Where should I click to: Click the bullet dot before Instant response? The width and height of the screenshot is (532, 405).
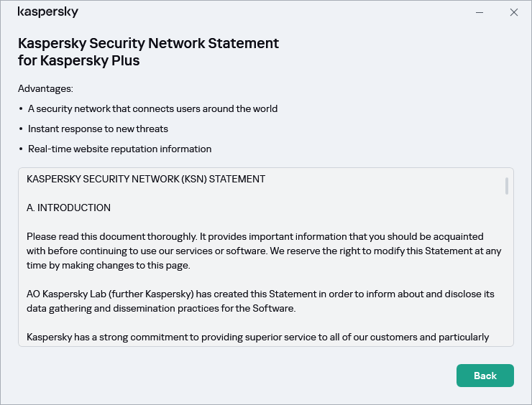coord(21,129)
